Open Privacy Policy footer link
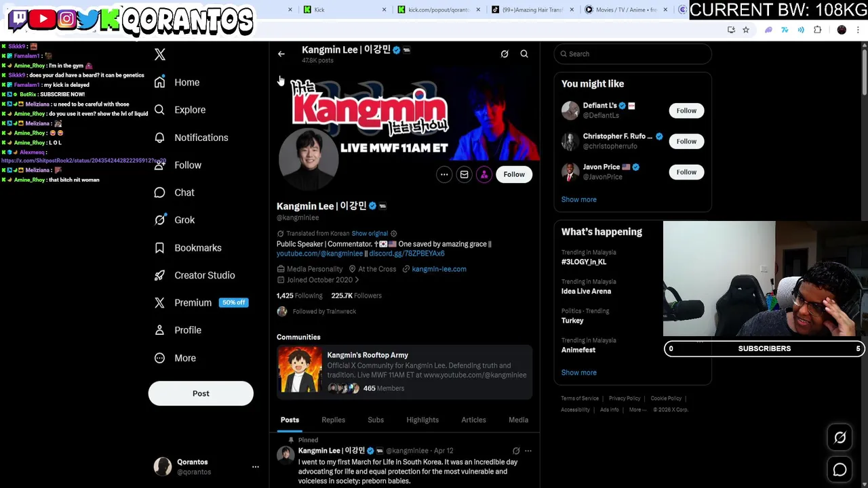The image size is (868, 488). tap(625, 399)
